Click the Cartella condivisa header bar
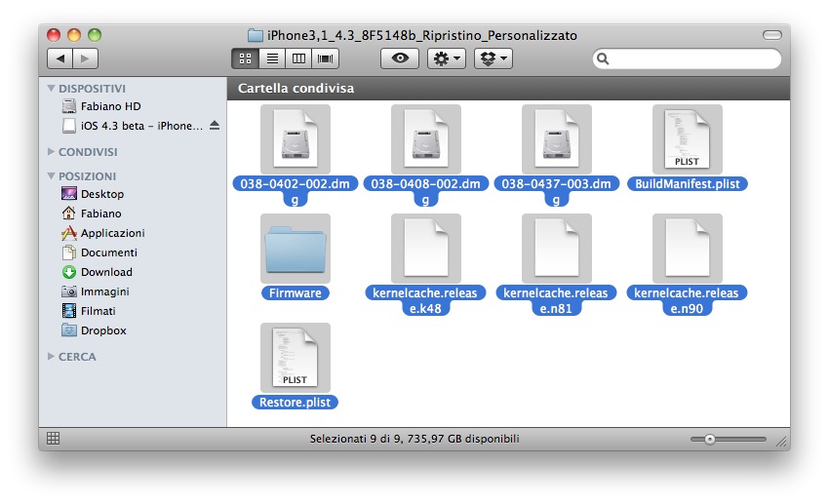Viewport: 829px width, 504px height. [508, 89]
